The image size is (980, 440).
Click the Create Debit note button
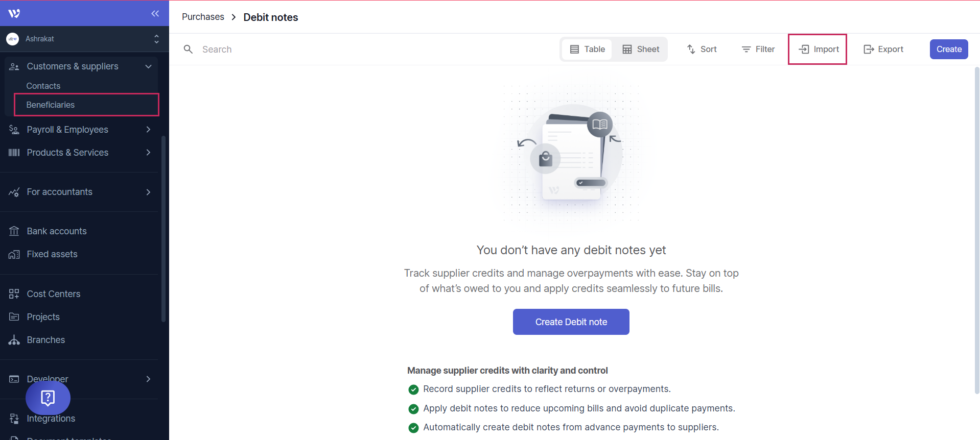[x=571, y=322]
